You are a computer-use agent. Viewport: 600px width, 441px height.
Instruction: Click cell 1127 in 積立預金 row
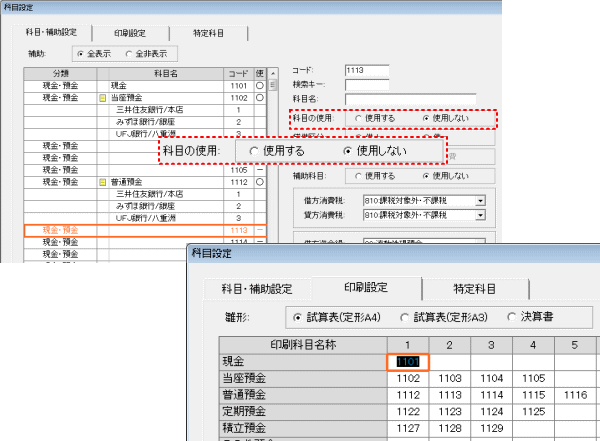pyautogui.click(x=408, y=428)
